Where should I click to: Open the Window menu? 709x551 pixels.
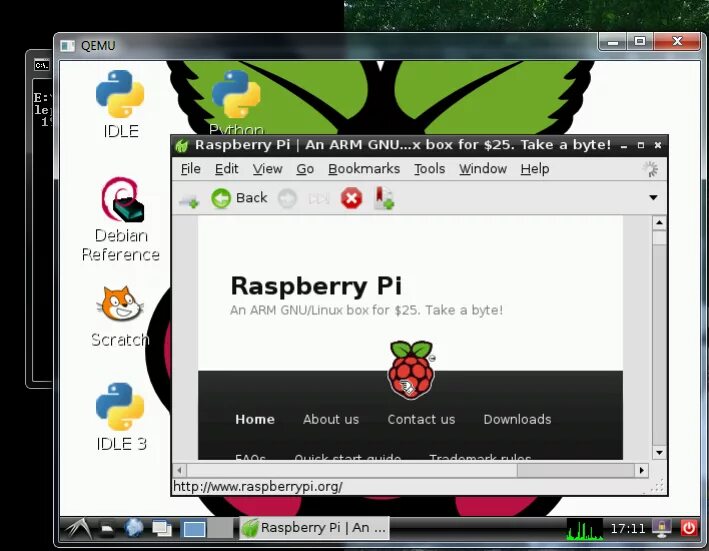[482, 169]
